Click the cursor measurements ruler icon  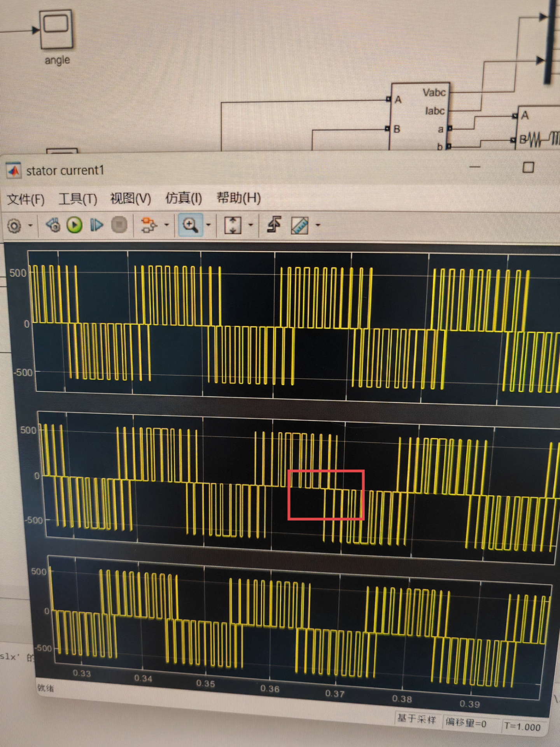(x=300, y=225)
